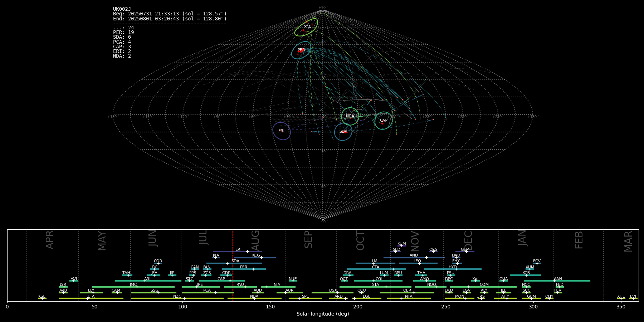Click the 'ERI: 2' count in legend
644x322 pixels.
tap(122, 51)
